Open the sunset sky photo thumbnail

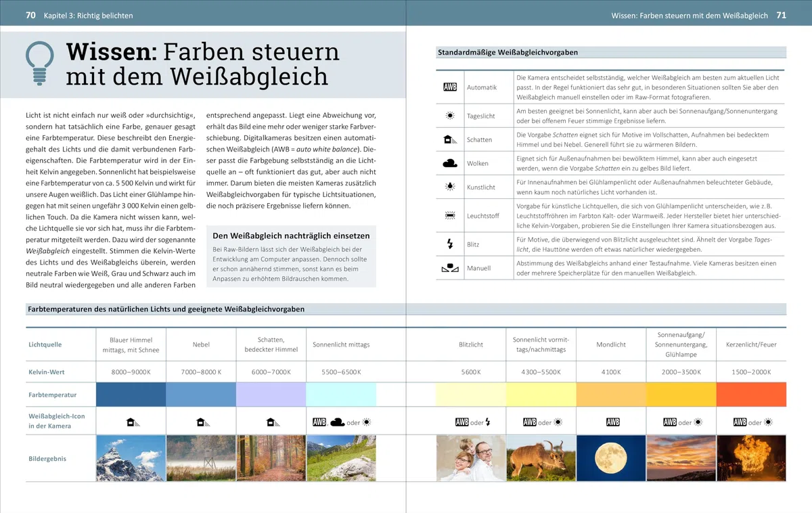[x=681, y=458]
